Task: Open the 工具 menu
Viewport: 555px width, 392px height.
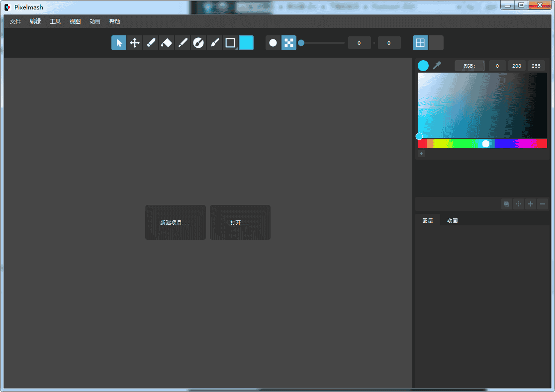Action: click(55, 21)
